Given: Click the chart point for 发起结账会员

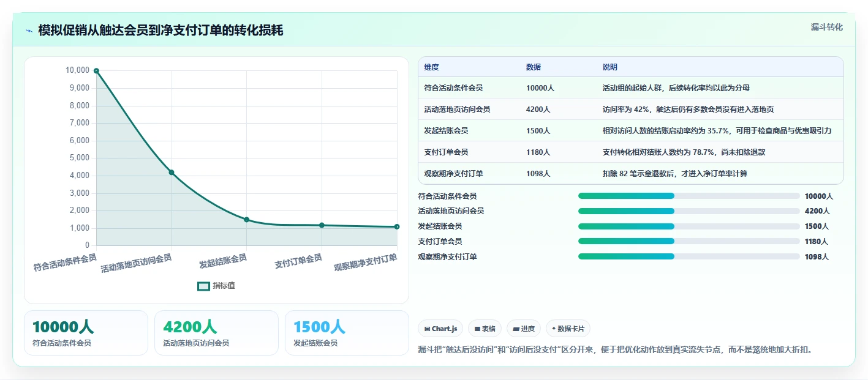Looking at the screenshot, I should pos(246,220).
